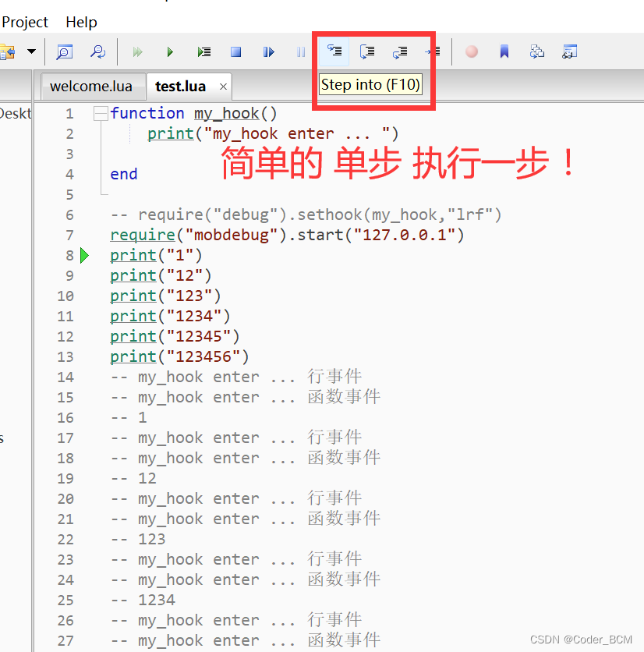This screenshot has height=652, width=644.
Task: Stop debugging using the blue square icon
Action: click(x=235, y=51)
